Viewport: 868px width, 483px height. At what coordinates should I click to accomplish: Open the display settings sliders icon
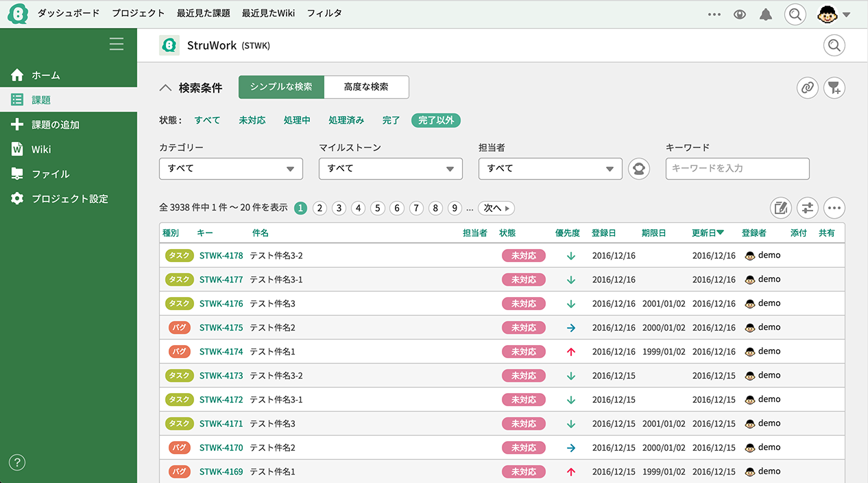(808, 207)
